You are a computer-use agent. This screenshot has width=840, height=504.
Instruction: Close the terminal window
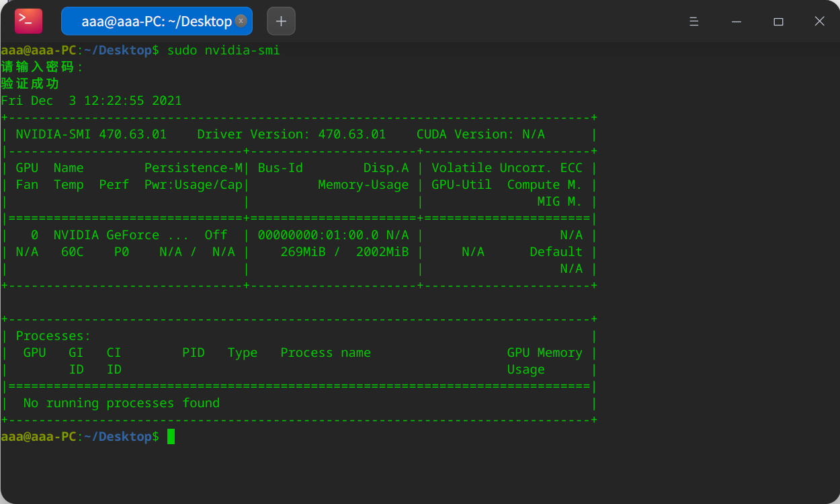click(819, 22)
